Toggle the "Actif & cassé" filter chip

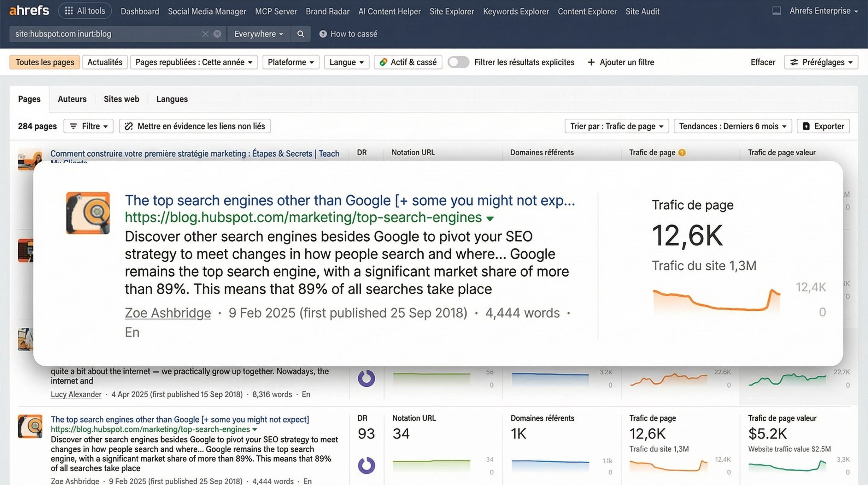click(408, 62)
